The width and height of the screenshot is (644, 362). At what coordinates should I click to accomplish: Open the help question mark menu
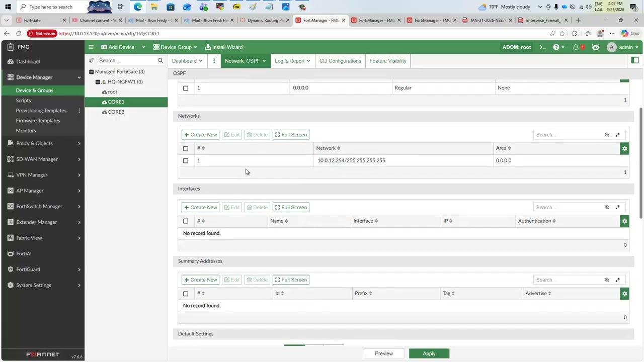pos(558,47)
